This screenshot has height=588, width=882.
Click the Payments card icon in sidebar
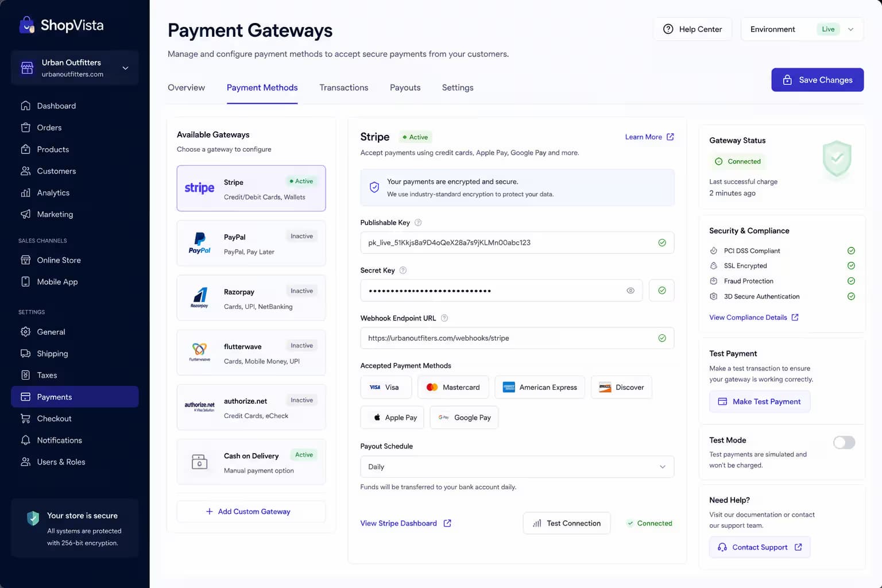pyautogui.click(x=25, y=397)
